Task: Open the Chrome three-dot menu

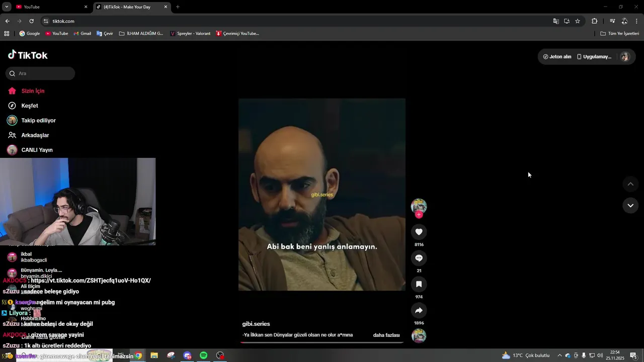Action: (x=637, y=21)
